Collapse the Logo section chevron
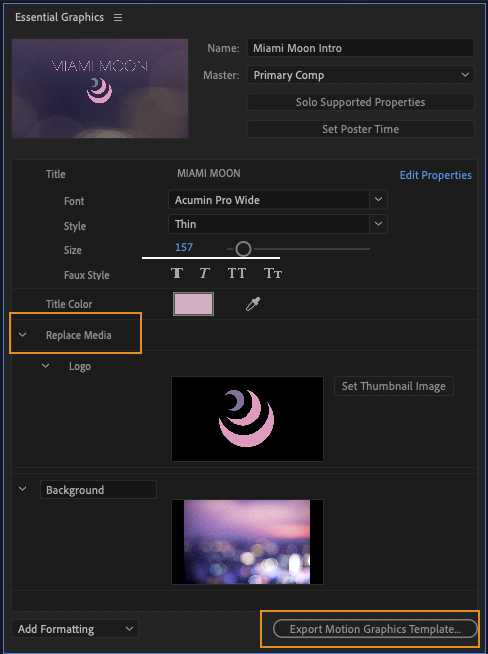This screenshot has width=488, height=654. point(45,366)
